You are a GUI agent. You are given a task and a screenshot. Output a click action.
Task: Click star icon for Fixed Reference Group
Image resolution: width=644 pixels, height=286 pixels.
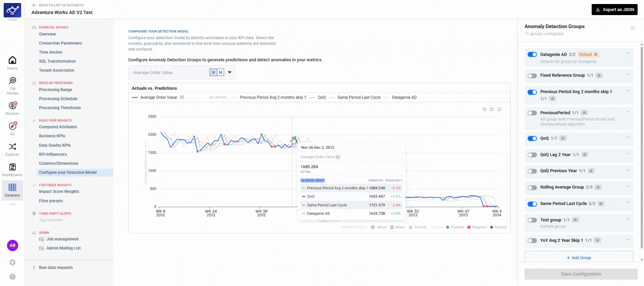pyautogui.click(x=600, y=75)
